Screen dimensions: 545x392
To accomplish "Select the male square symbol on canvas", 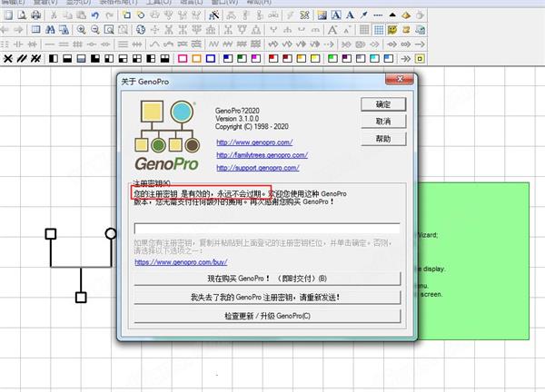I will (51, 234).
